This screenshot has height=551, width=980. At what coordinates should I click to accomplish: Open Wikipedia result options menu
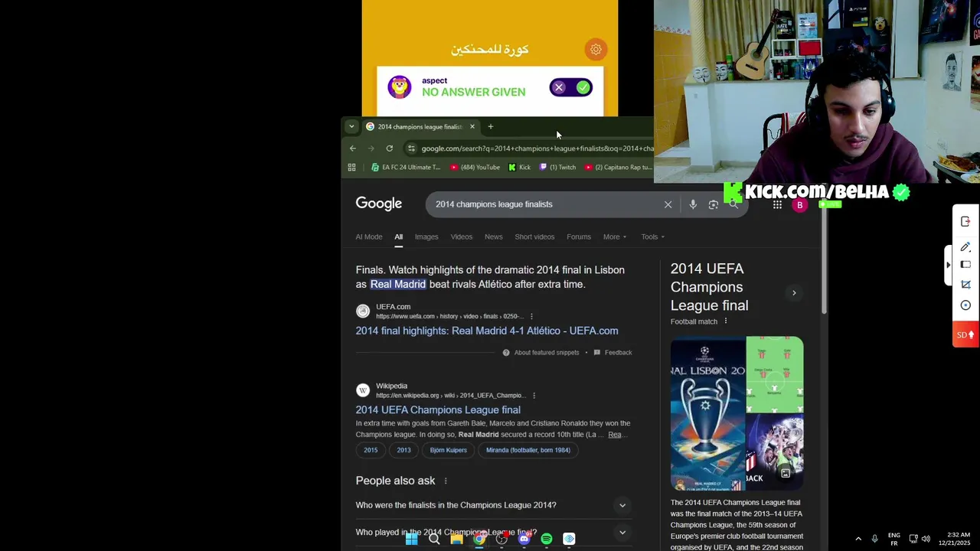coord(534,396)
